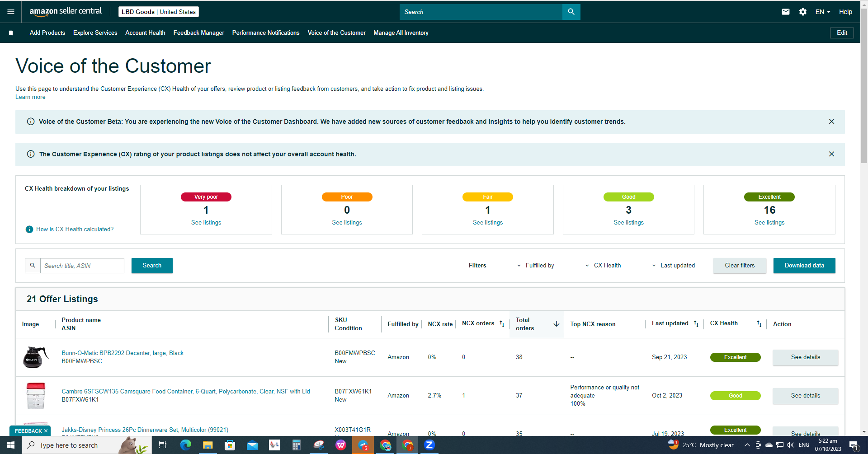Open the Mail app from the taskbar
This screenshot has width=868, height=454.
coord(252,445)
